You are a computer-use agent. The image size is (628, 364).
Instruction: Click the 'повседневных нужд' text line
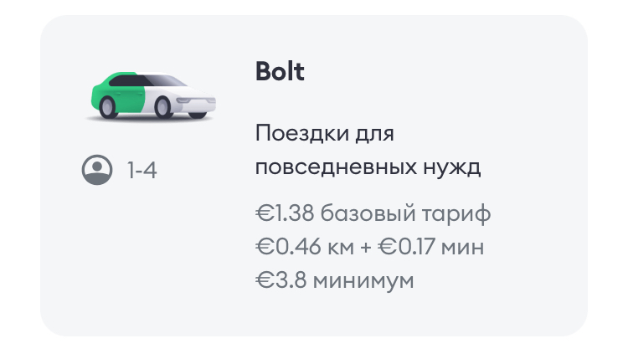click(368, 167)
